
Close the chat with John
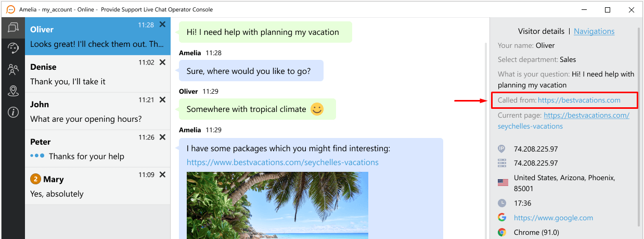tap(162, 99)
